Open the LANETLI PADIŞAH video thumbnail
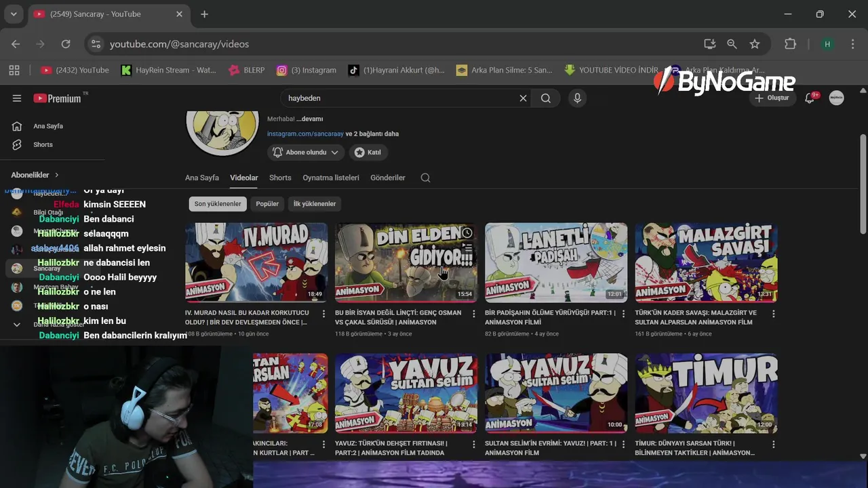The width and height of the screenshot is (868, 488). pos(556,262)
